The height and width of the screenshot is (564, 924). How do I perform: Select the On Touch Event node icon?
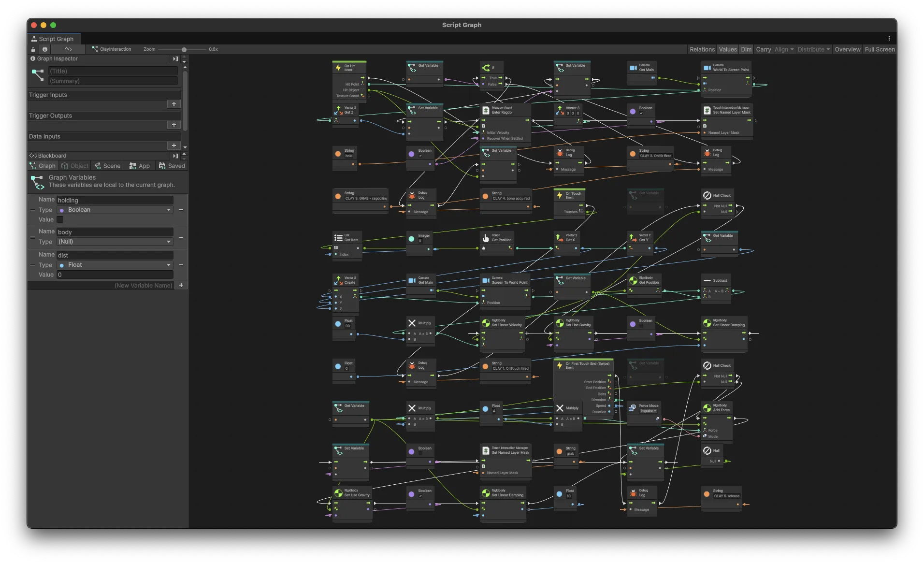[560, 195]
